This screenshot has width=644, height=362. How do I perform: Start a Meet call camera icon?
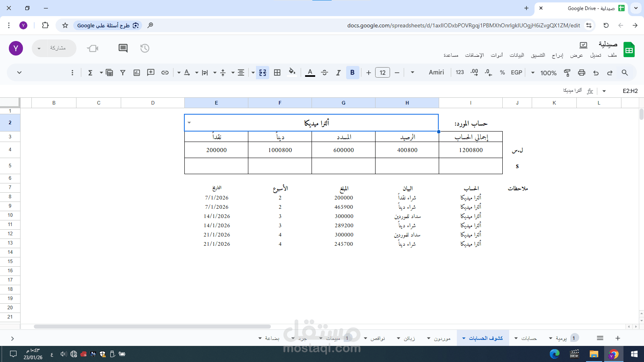click(x=93, y=49)
